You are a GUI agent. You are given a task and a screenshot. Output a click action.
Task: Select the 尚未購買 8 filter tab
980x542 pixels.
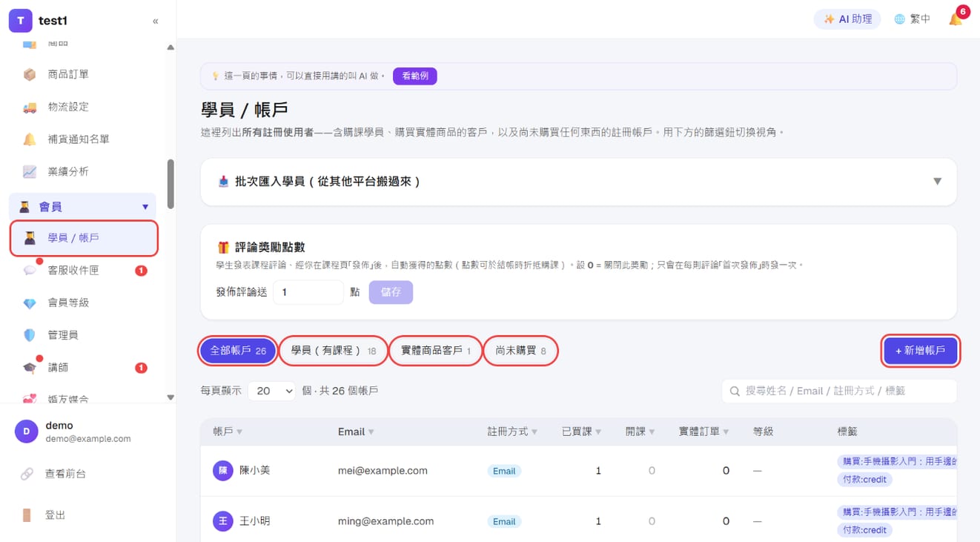click(x=520, y=351)
